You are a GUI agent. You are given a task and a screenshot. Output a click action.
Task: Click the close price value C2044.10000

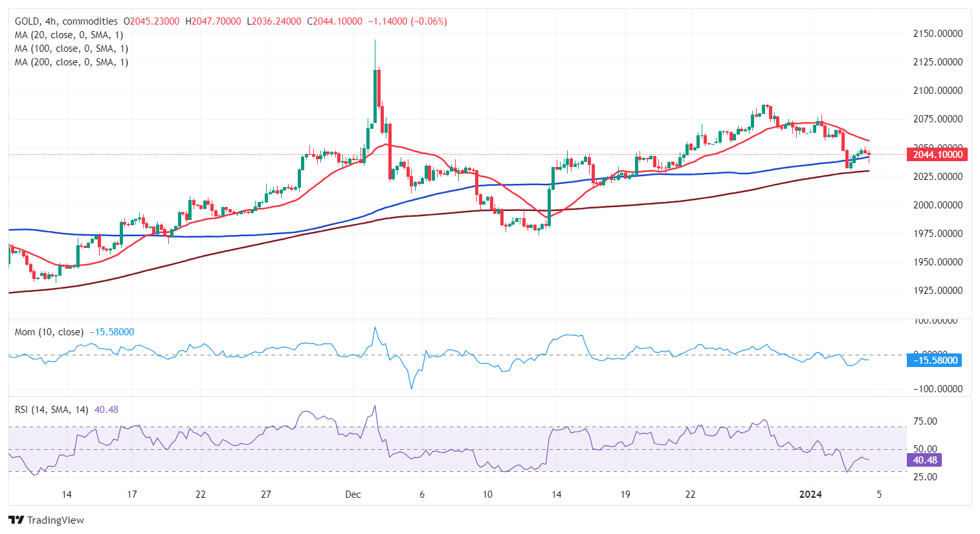335,21
